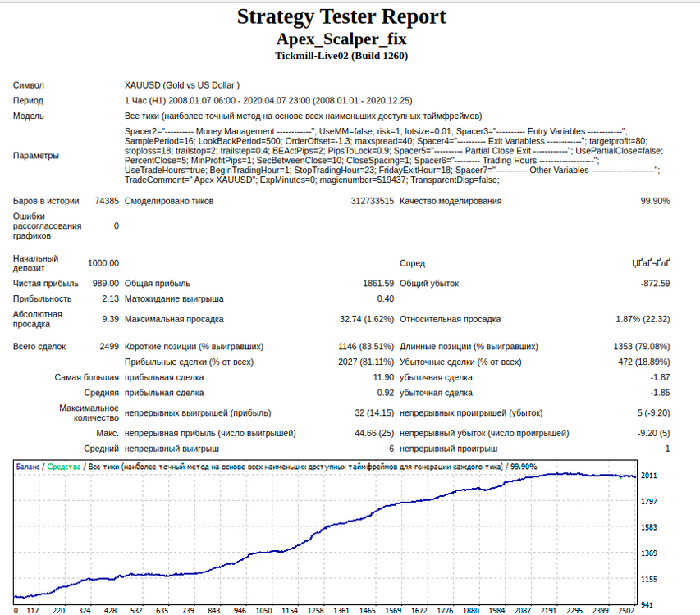This screenshot has height=615, width=700.
Task: Click the "Strategy Tester Report" heading
Action: pos(341,17)
